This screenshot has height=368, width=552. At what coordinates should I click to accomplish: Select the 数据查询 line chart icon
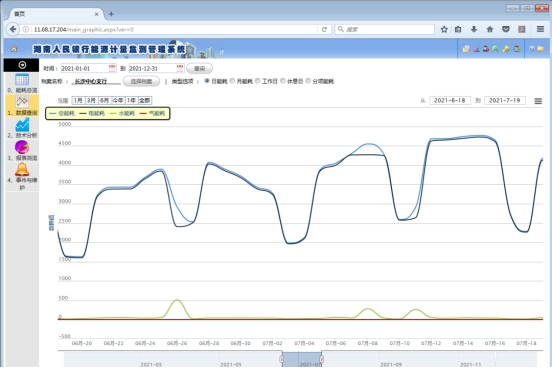pyautogui.click(x=22, y=102)
